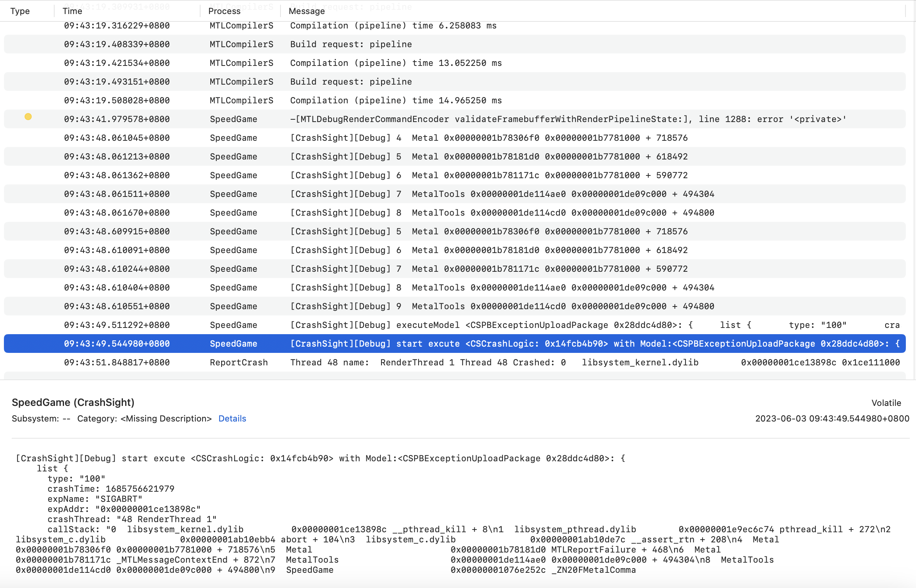Select the highlighted start excute CSCrashLogic row

tap(454, 344)
